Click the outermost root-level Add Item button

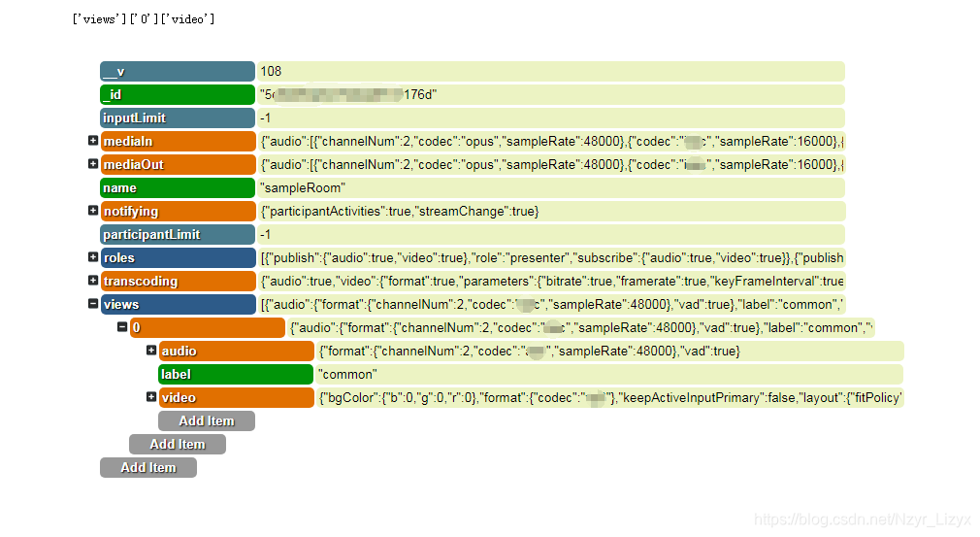(148, 468)
